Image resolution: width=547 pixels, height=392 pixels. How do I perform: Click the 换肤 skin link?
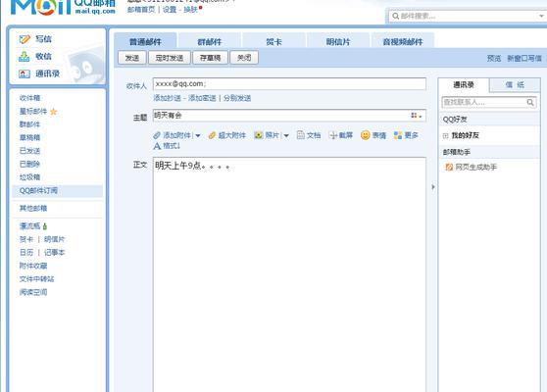point(190,10)
